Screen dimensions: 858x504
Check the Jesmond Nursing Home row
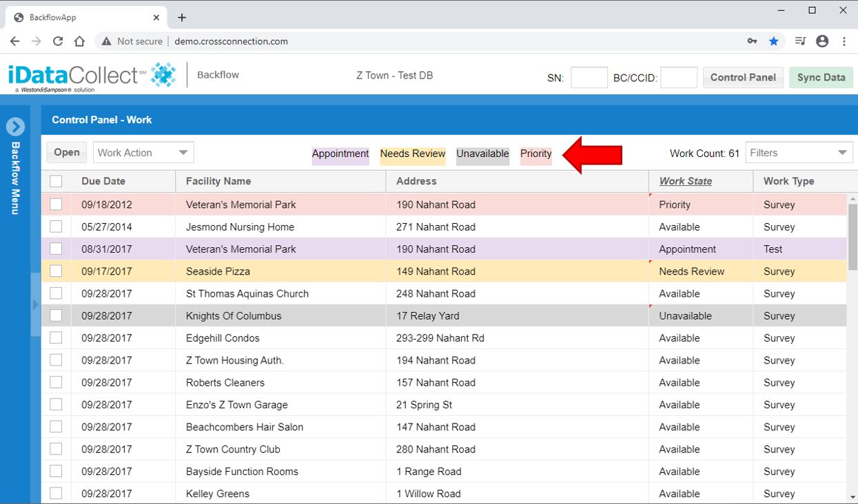coord(56,227)
